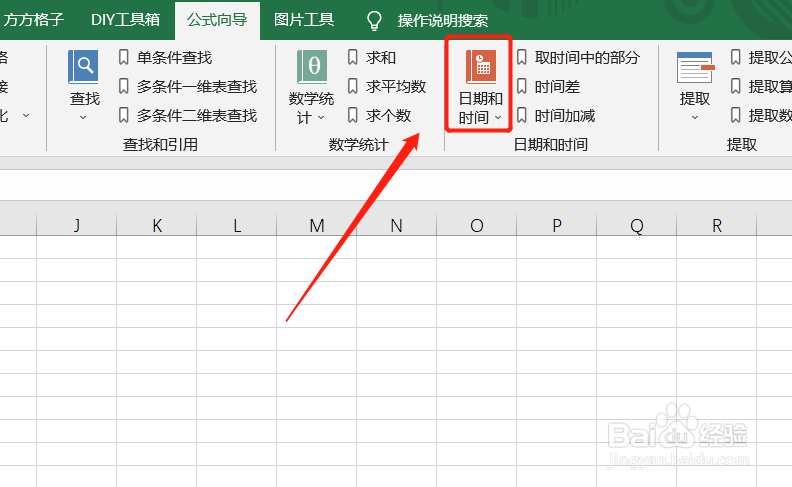Click bookmark icon beside 时间加减

tap(522, 115)
